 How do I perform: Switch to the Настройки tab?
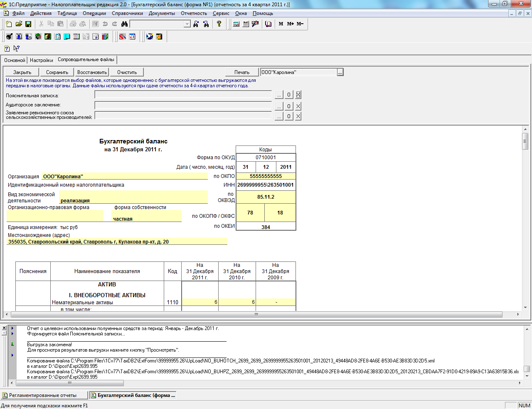click(42, 60)
